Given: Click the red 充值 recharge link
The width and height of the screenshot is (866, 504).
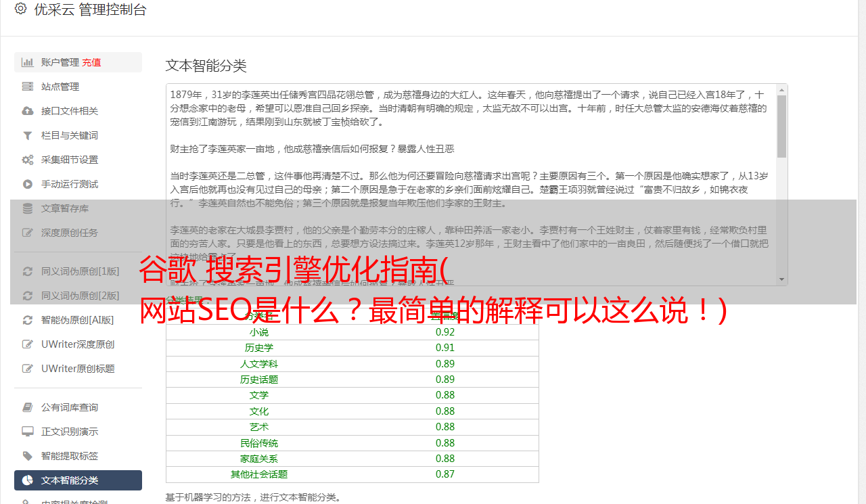Looking at the screenshot, I should pos(92,62).
